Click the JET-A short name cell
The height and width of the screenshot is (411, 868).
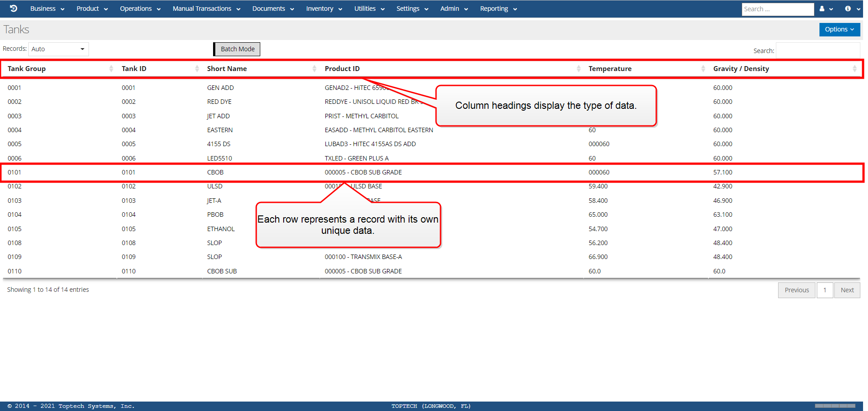click(x=214, y=201)
